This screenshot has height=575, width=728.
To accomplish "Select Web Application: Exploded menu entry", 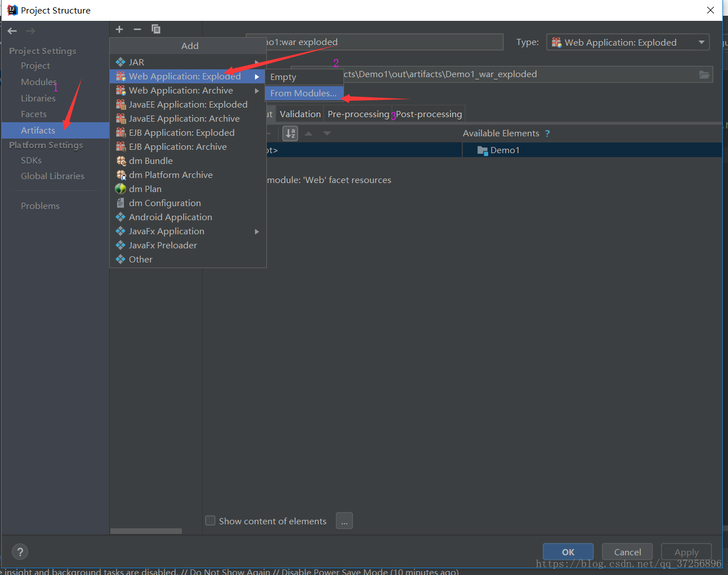I will [x=187, y=76].
